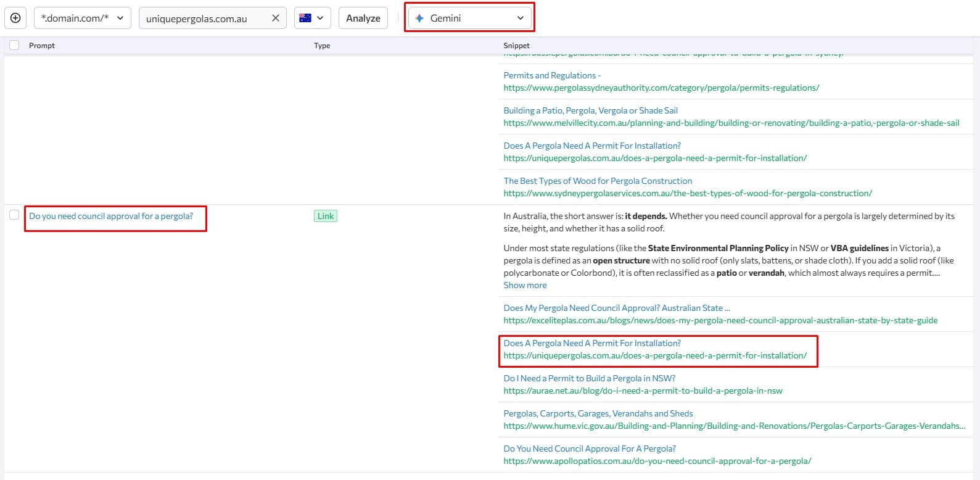The height and width of the screenshot is (480, 980).
Task: Click in the uniquepergolas.com.au domain input
Action: [x=204, y=19]
